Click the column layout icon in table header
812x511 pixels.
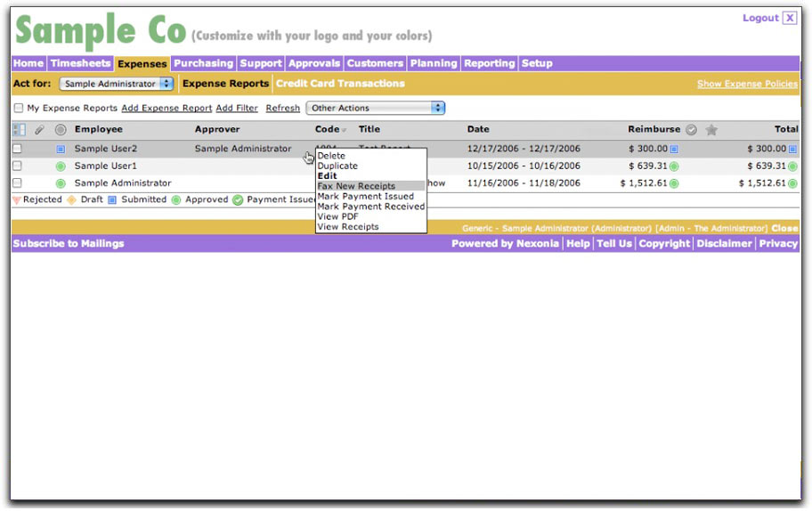pyautogui.click(x=20, y=129)
